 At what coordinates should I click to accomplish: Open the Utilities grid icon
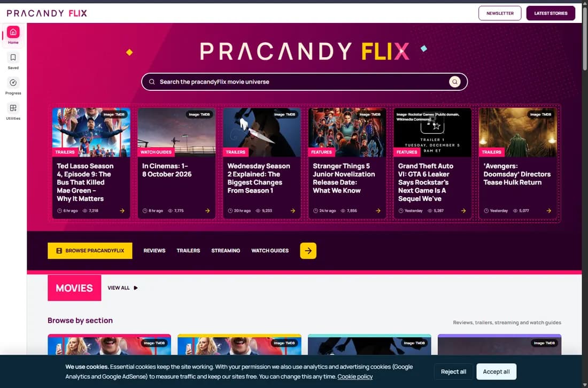pyautogui.click(x=13, y=108)
